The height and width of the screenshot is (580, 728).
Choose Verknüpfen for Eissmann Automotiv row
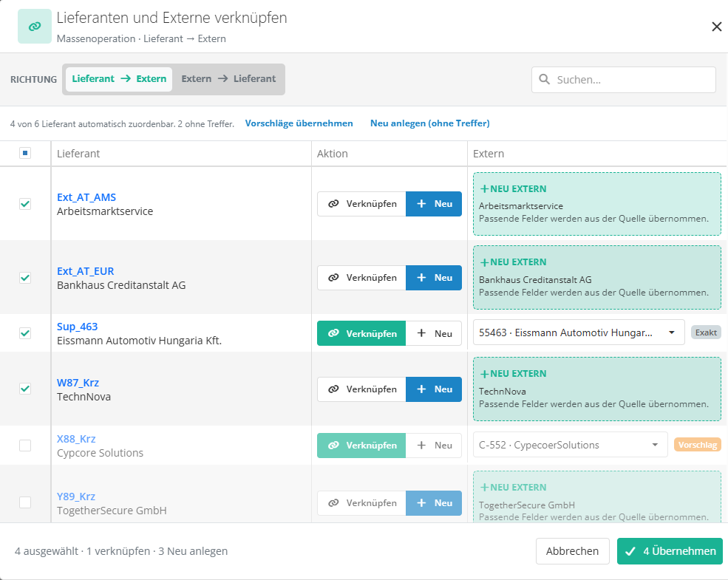(361, 333)
